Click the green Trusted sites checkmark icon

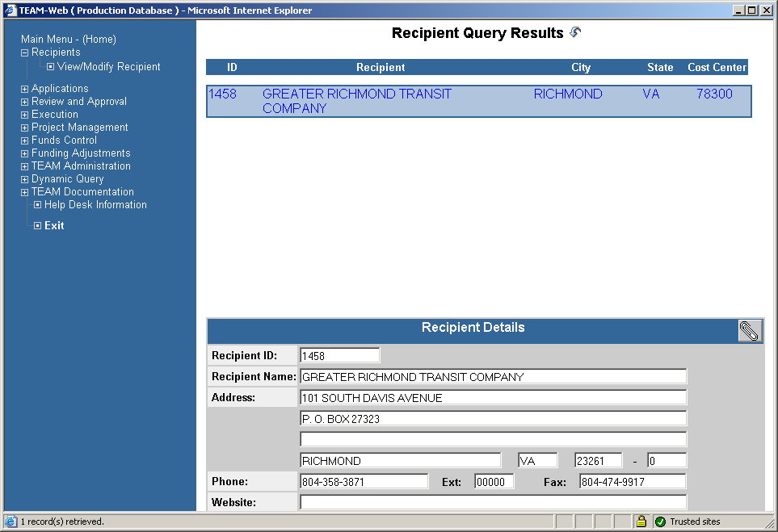pos(660,522)
